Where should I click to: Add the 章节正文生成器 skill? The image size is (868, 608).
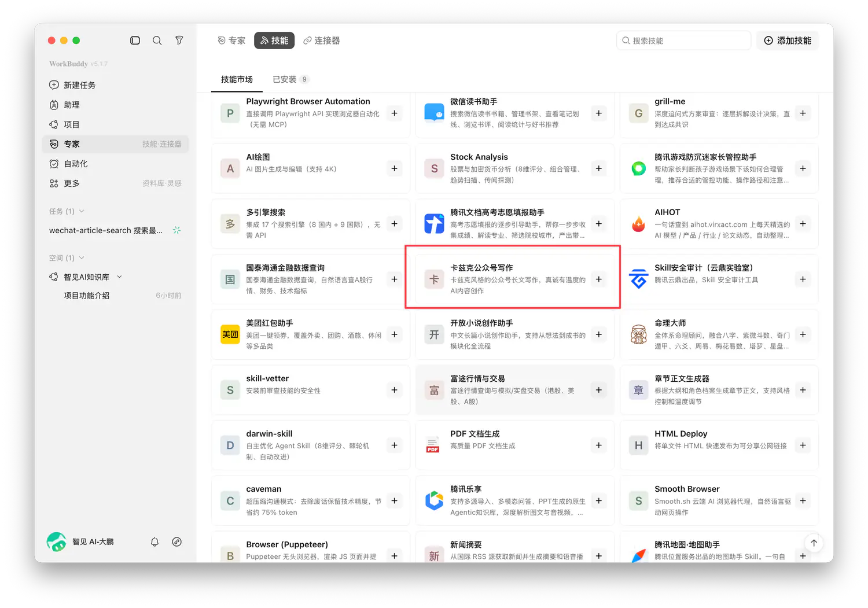[803, 390]
